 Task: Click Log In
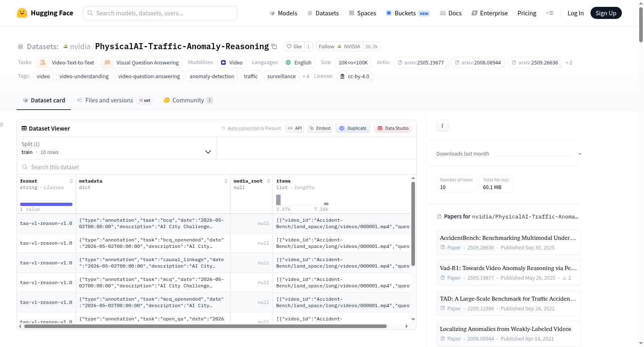point(576,13)
